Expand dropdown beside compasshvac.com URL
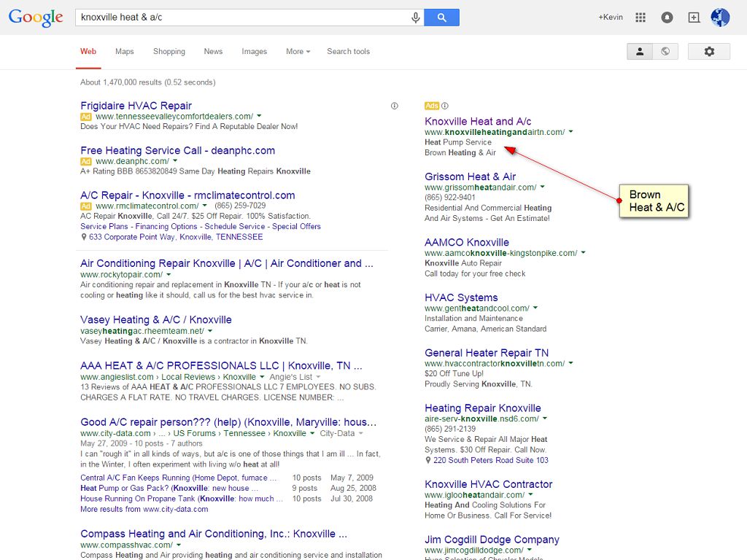Screen dimensions: 747x560 click(x=179, y=544)
